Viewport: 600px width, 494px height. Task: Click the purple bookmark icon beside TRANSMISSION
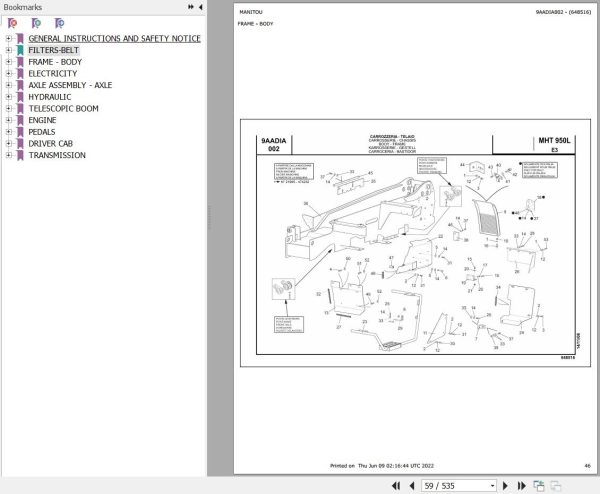click(20, 155)
